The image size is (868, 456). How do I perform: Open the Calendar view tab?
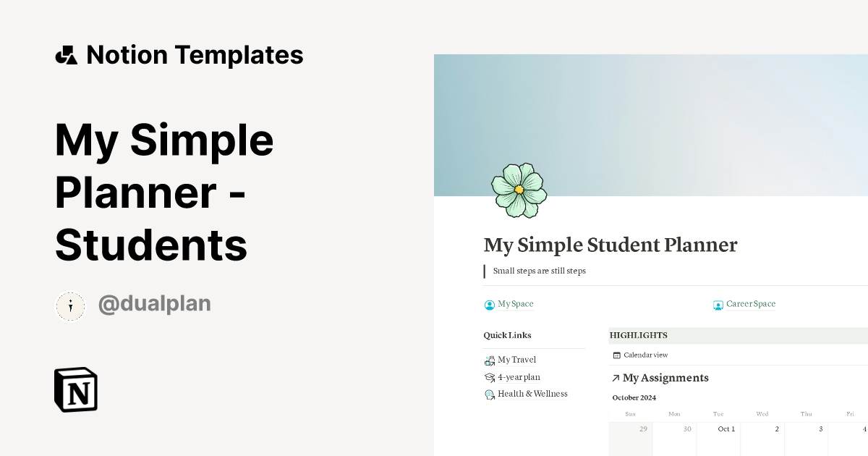pyautogui.click(x=645, y=355)
